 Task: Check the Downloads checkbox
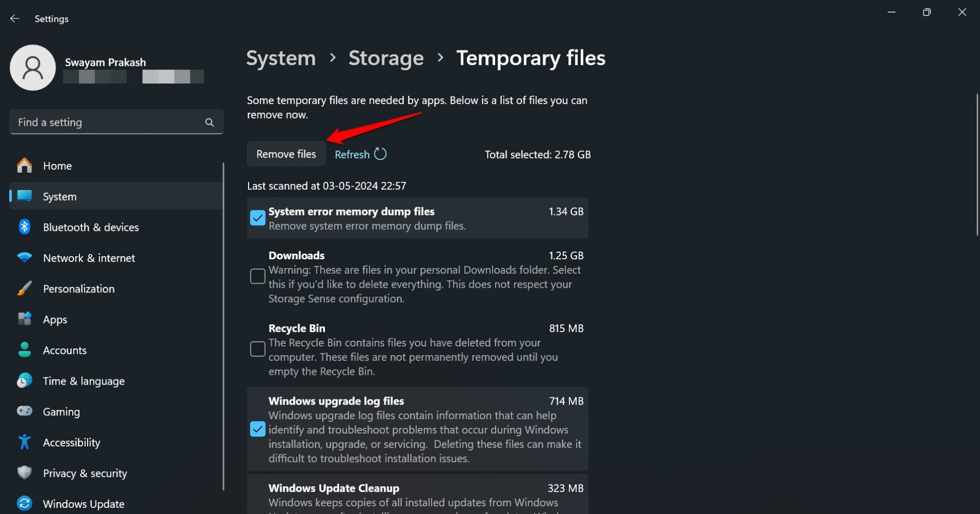257,276
